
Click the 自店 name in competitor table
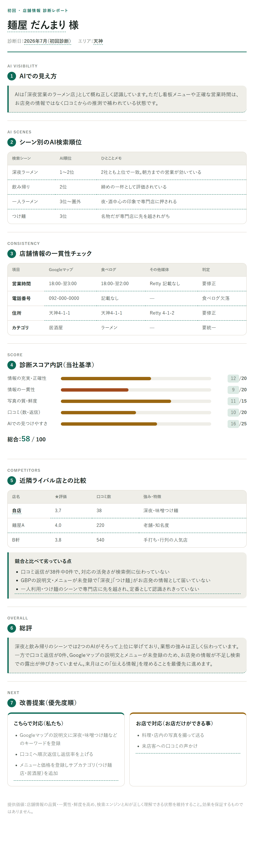click(17, 510)
